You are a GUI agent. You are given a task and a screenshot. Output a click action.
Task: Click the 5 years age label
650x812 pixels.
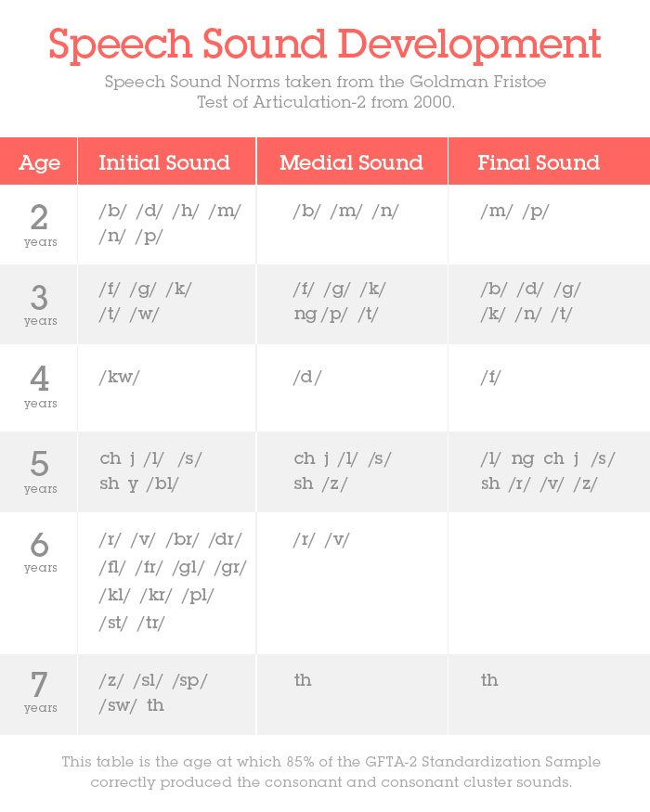40,471
